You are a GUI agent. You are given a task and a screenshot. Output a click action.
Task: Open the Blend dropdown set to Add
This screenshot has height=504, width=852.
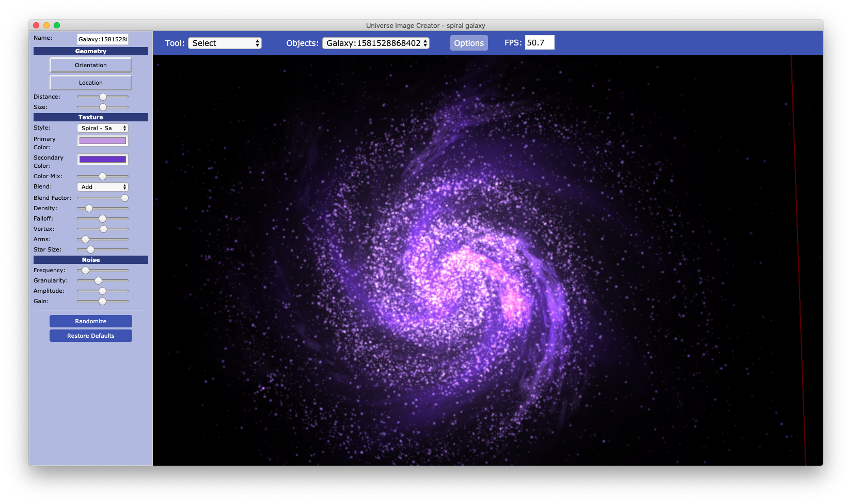(x=102, y=186)
